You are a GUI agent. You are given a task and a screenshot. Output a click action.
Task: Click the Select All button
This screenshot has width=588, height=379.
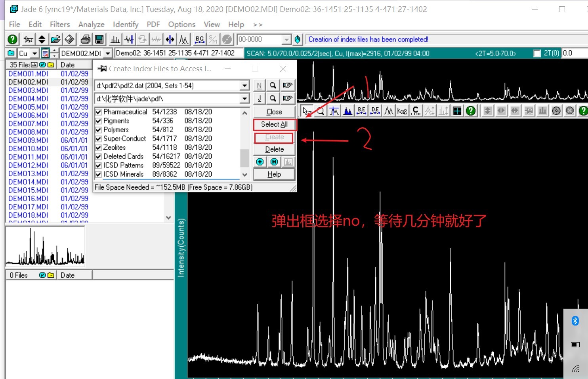[274, 124]
